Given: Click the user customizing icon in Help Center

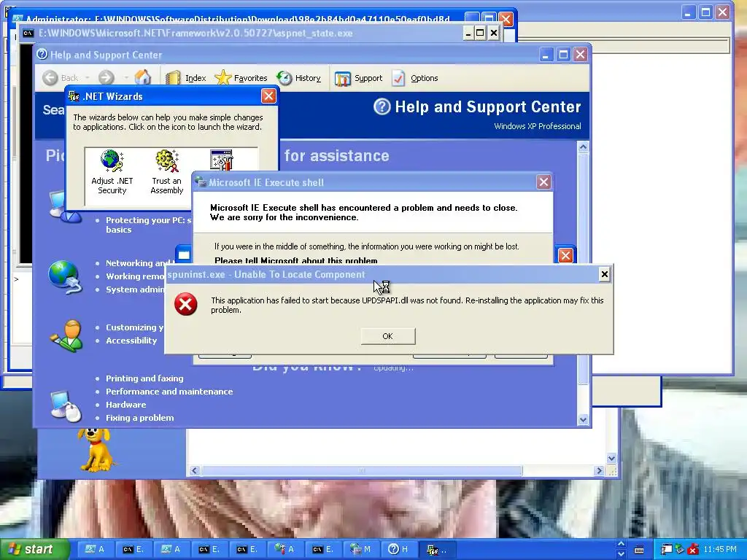Looking at the screenshot, I should (66, 336).
